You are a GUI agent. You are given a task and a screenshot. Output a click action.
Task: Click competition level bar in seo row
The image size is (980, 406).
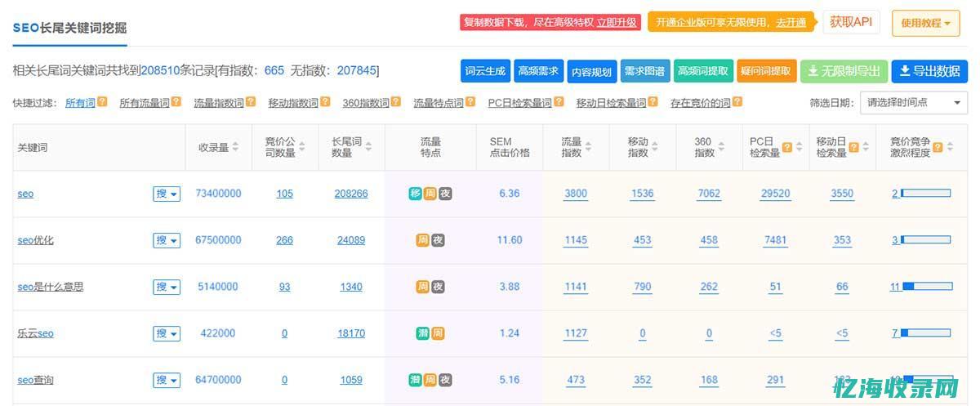(x=925, y=194)
